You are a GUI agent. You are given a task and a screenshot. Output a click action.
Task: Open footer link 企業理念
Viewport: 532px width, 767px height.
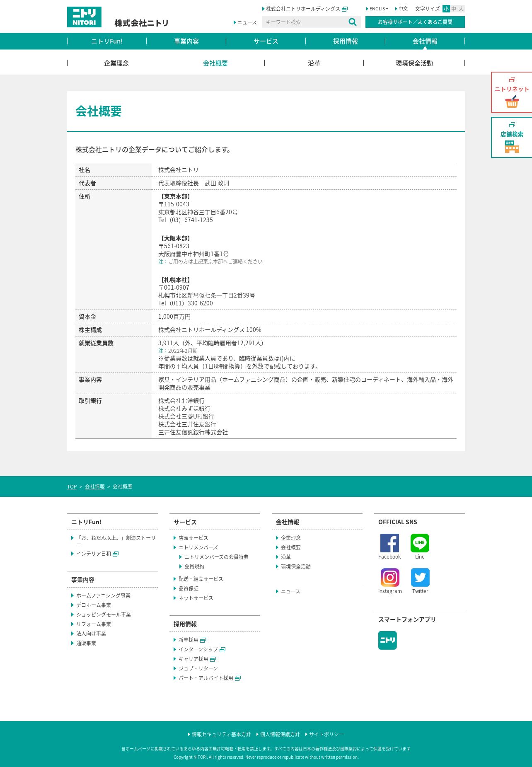[x=291, y=538]
